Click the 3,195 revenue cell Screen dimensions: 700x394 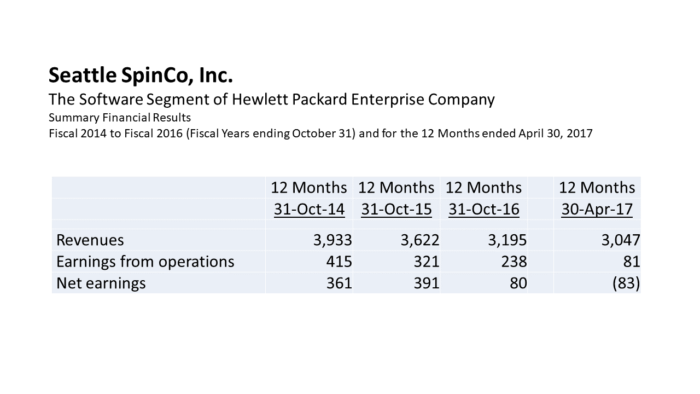(507, 240)
